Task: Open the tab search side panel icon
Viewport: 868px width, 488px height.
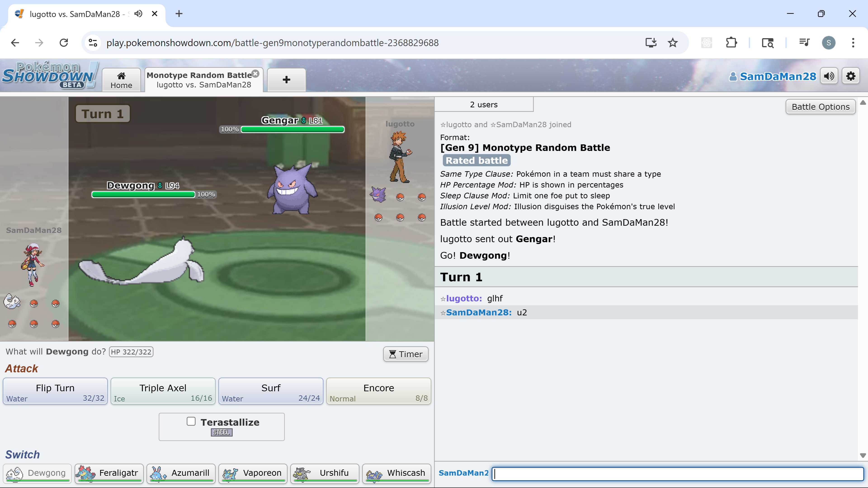Action: tap(768, 43)
